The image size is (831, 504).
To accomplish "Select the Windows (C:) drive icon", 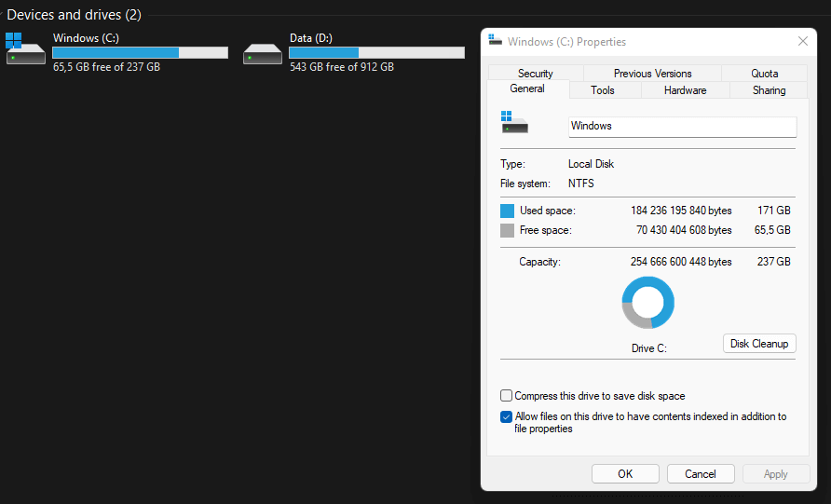I will point(25,48).
